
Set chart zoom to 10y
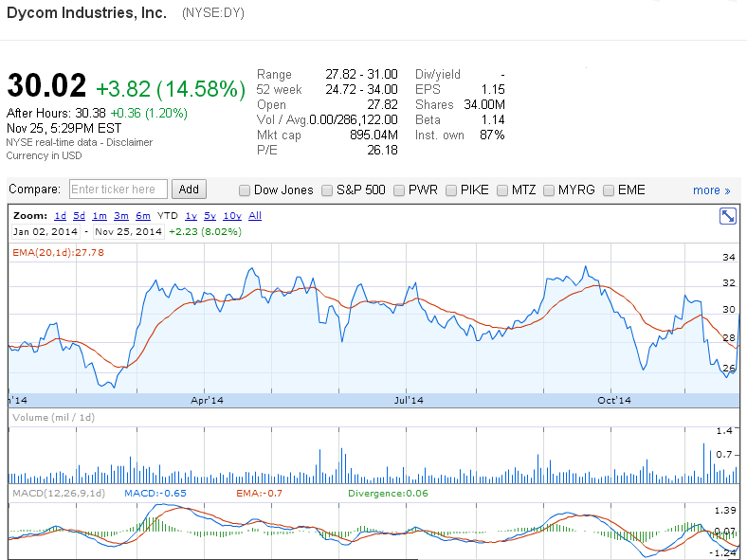click(x=232, y=216)
